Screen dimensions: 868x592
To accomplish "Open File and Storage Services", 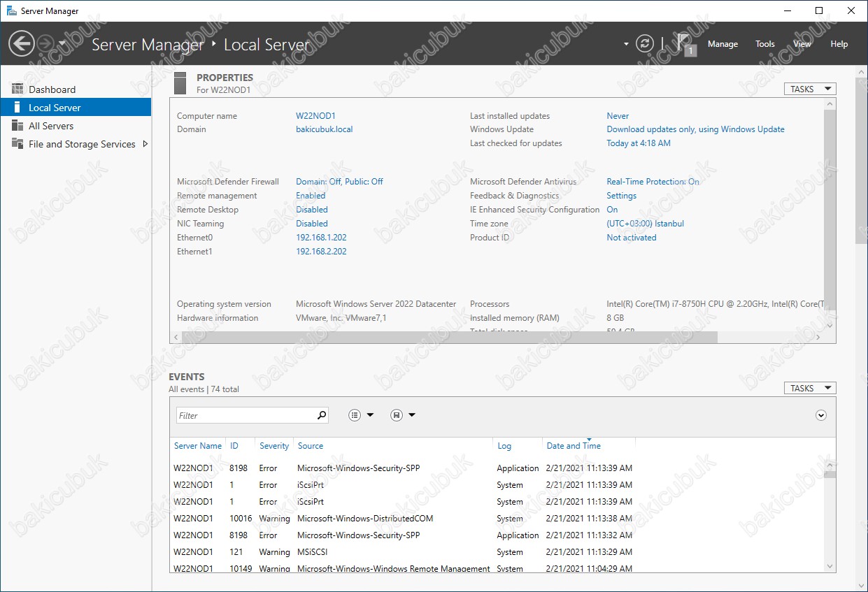I will (x=82, y=144).
